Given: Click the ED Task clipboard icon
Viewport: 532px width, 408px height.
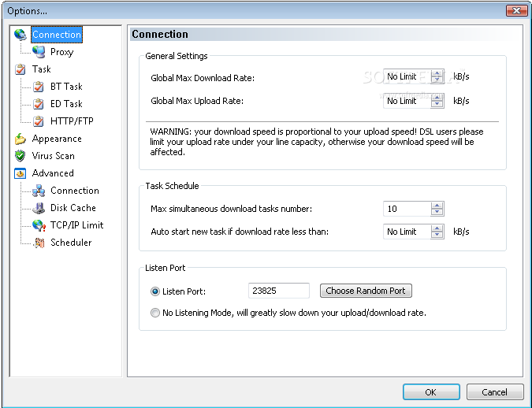Looking at the screenshot, I should [x=39, y=104].
